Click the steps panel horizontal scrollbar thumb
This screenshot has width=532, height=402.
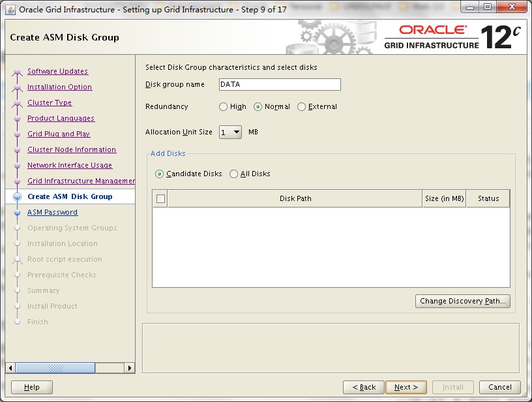[55, 367]
